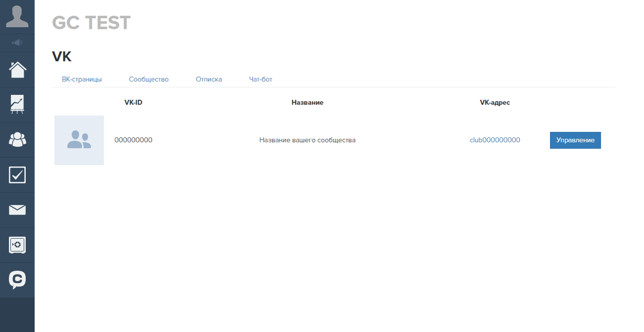
Task: Open the club000000000 link
Action: click(495, 140)
